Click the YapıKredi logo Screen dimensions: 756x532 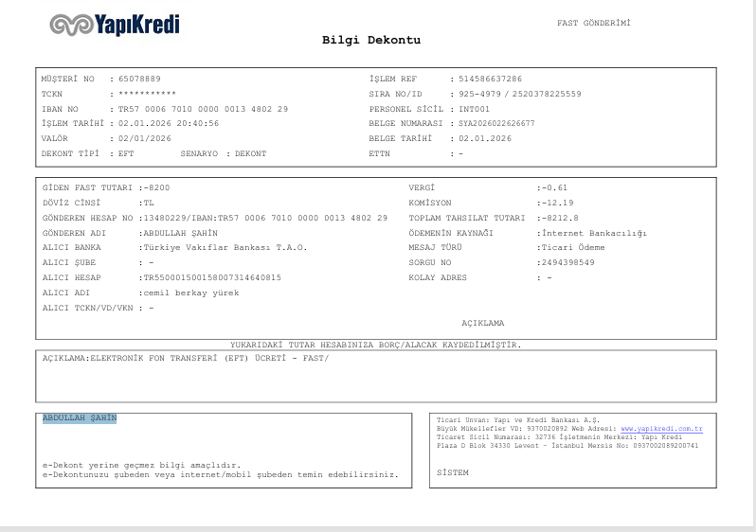click(115, 25)
